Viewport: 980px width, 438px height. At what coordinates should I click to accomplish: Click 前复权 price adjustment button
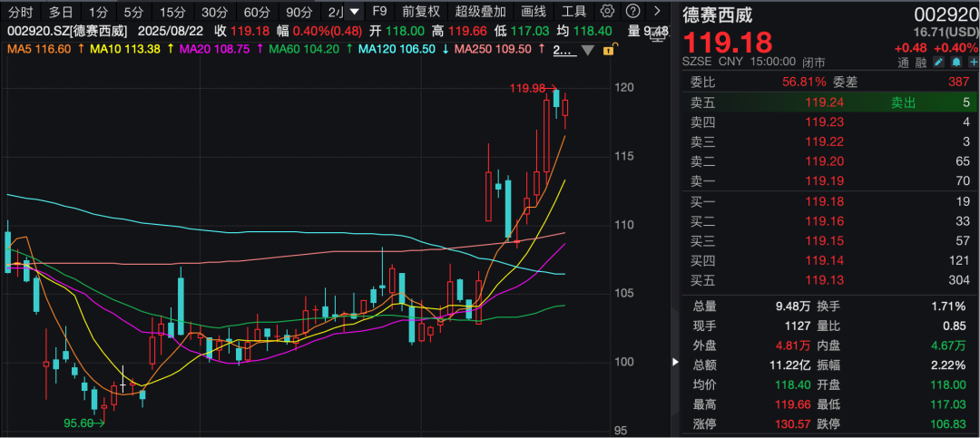click(x=421, y=12)
